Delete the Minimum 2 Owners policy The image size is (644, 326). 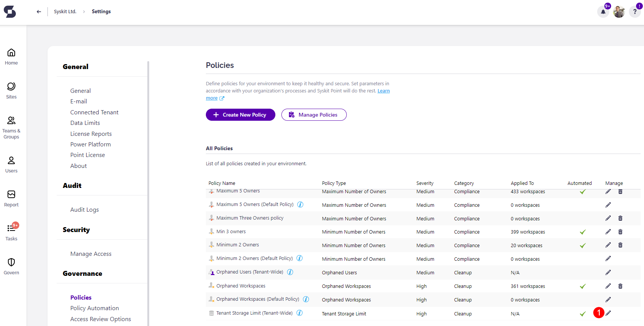click(620, 245)
